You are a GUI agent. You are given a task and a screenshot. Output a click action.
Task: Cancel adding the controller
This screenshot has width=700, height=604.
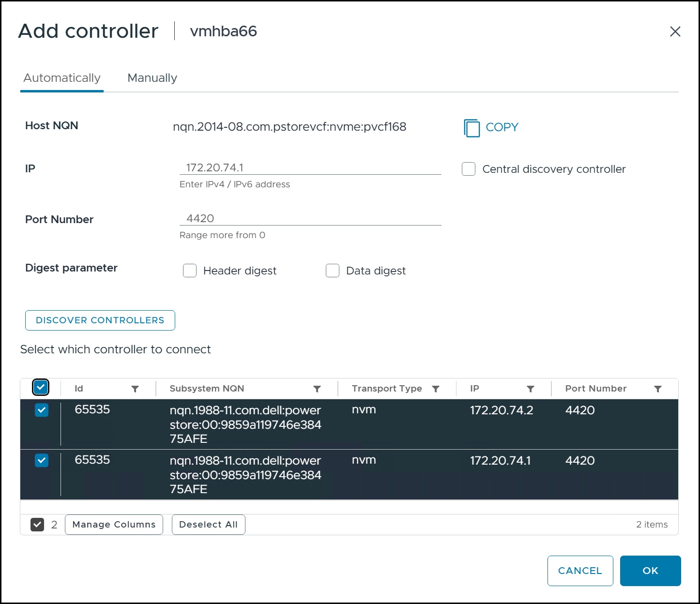pos(580,571)
